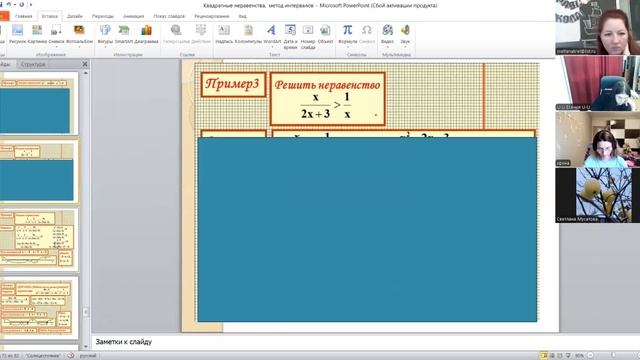Expand the Формула dropdown arrow

[x=348, y=47]
